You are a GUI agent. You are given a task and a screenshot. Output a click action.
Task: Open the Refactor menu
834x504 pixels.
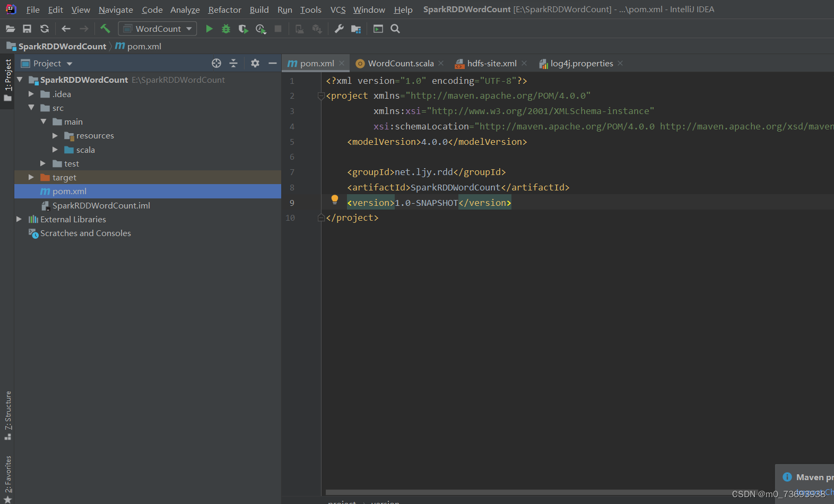pos(224,10)
